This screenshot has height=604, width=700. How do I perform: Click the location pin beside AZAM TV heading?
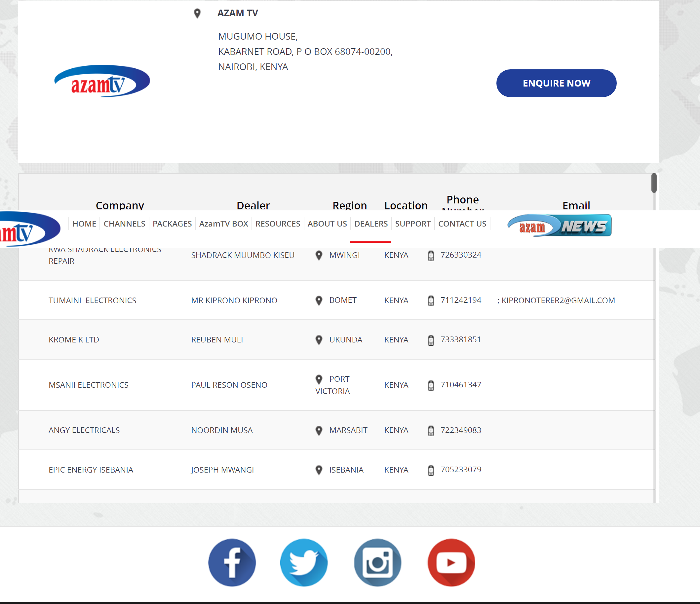(197, 13)
